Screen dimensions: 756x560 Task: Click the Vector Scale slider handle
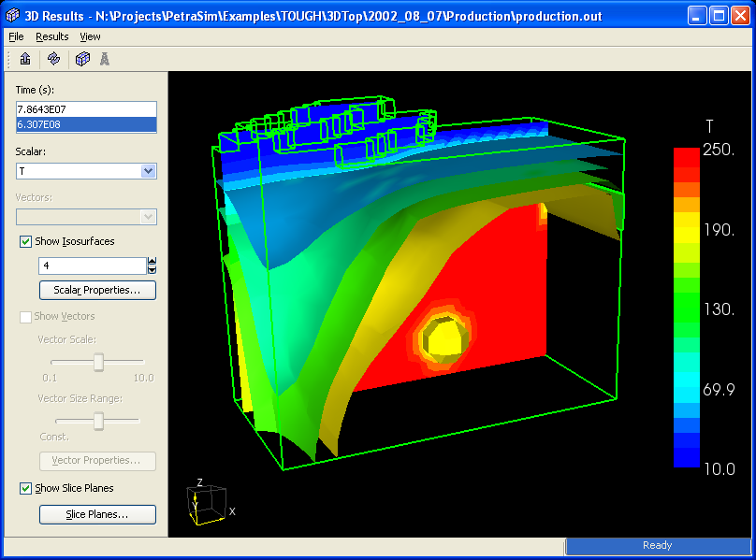[97, 362]
